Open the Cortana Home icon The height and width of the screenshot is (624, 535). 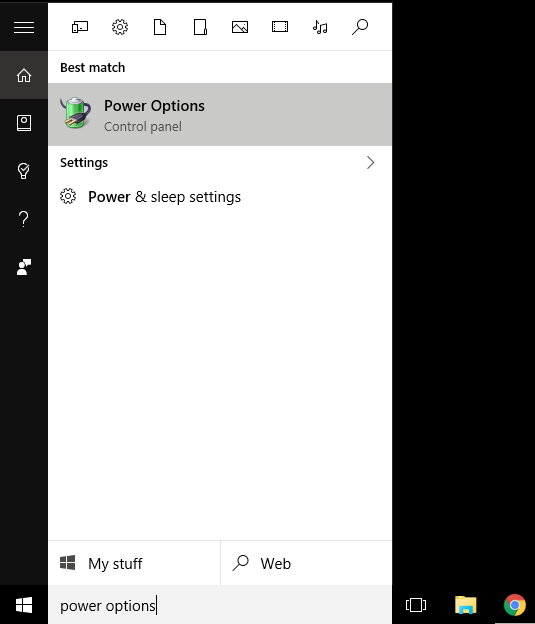coord(24,75)
